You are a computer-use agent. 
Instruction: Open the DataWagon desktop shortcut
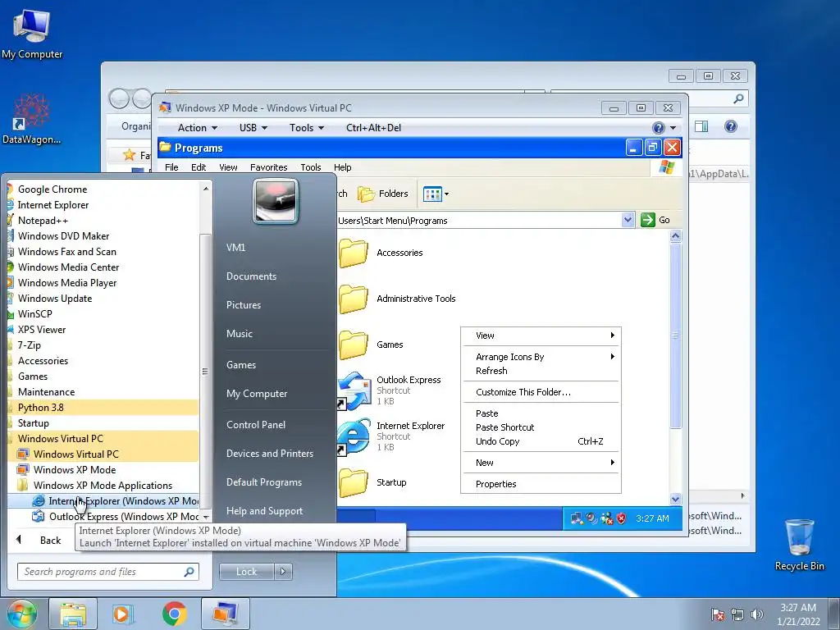(31, 119)
